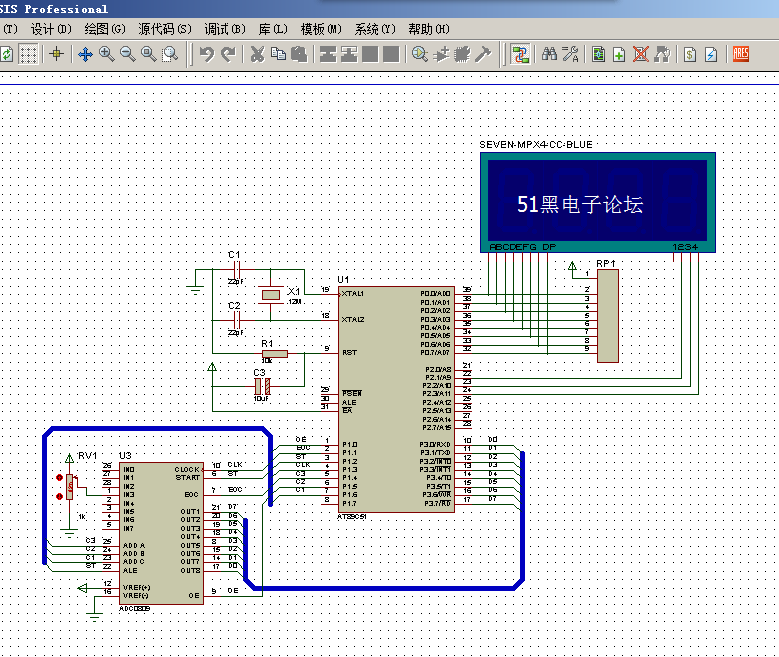Click the Block Copy icon

(x=328, y=54)
